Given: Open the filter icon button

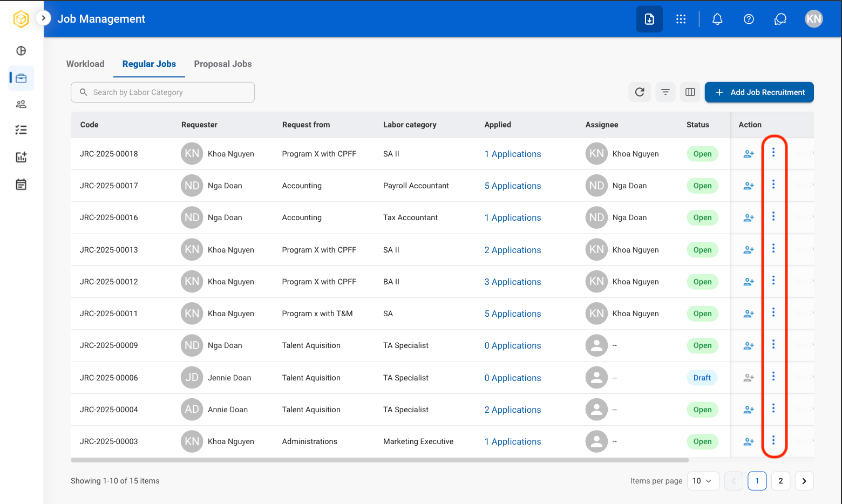Looking at the screenshot, I should coord(666,92).
